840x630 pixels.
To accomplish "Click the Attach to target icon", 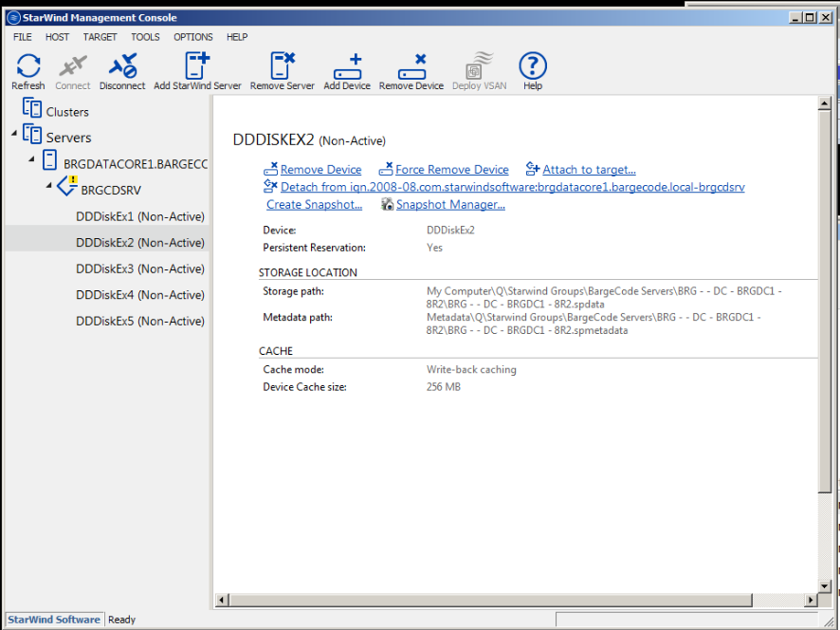I will click(x=533, y=169).
